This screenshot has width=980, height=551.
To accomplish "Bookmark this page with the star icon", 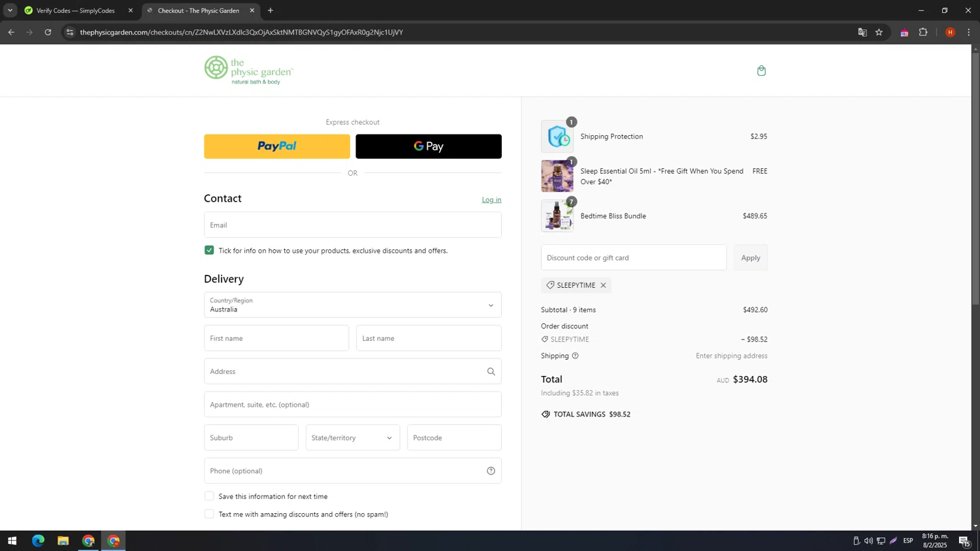I will coord(879,32).
